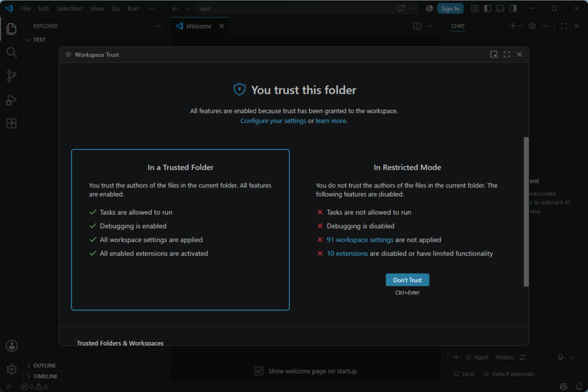Viewport: 588px width, 392px height.
Task: Go forward with the navigation arrow
Action: (188, 8)
